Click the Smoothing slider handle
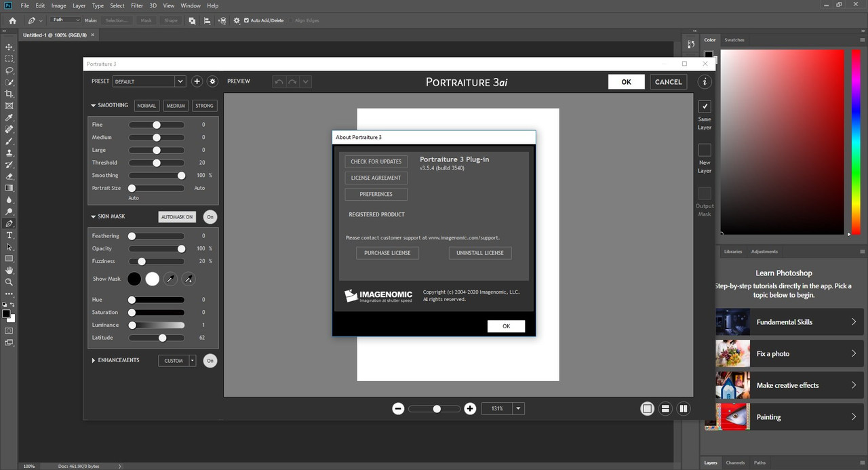Screen dimensions: 868x470 pyautogui.click(x=181, y=176)
